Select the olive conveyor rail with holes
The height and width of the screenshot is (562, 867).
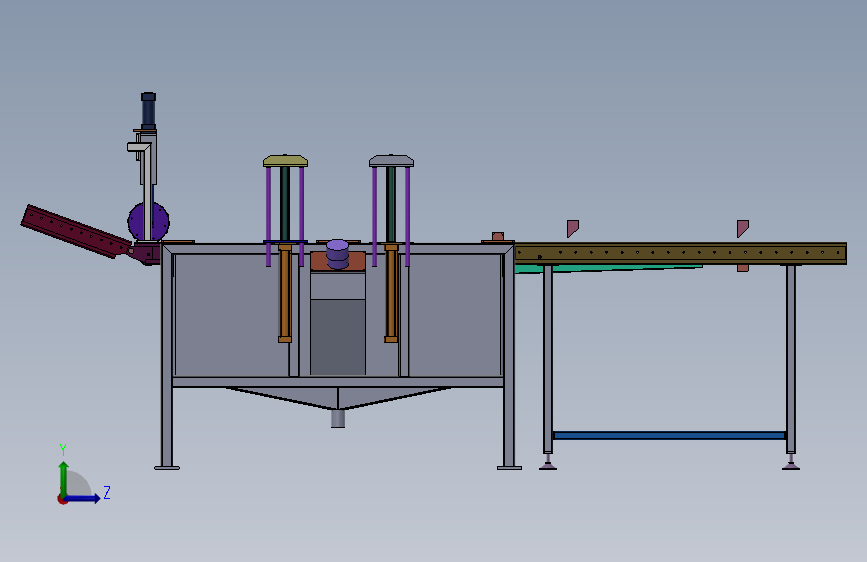click(x=680, y=253)
